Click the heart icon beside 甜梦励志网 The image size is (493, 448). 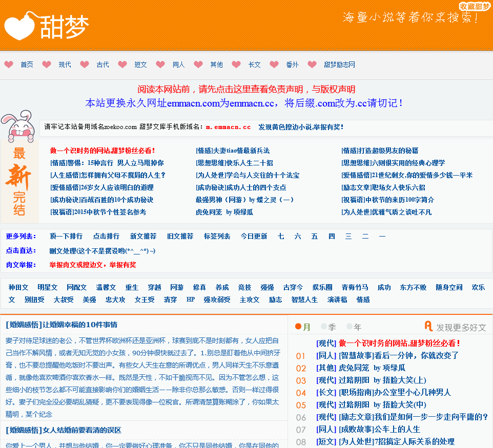pyautogui.click(x=312, y=65)
